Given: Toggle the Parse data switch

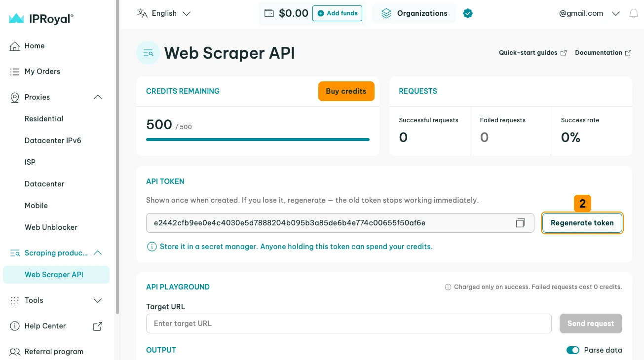Looking at the screenshot, I should tap(573, 350).
